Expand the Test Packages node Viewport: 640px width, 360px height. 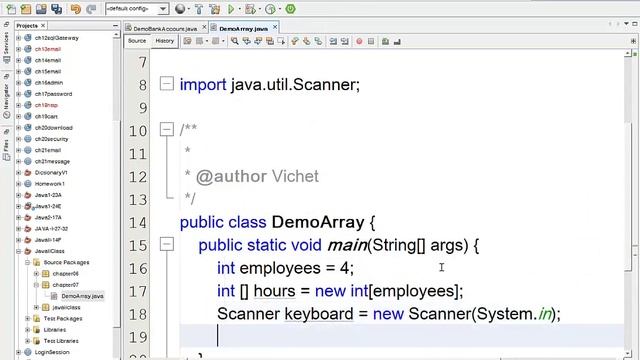click(27, 318)
